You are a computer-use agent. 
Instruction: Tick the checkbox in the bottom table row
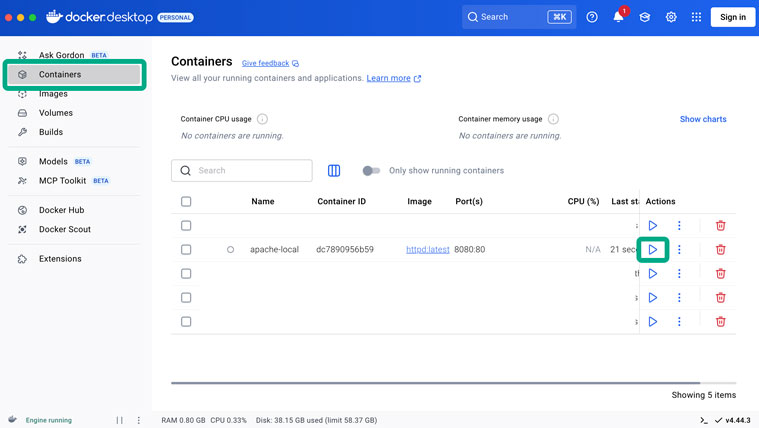point(186,321)
